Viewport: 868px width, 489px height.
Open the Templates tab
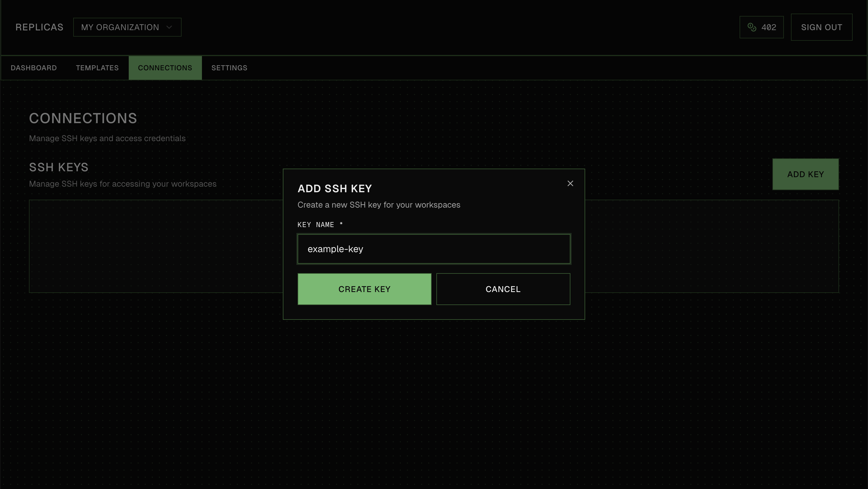[97, 68]
